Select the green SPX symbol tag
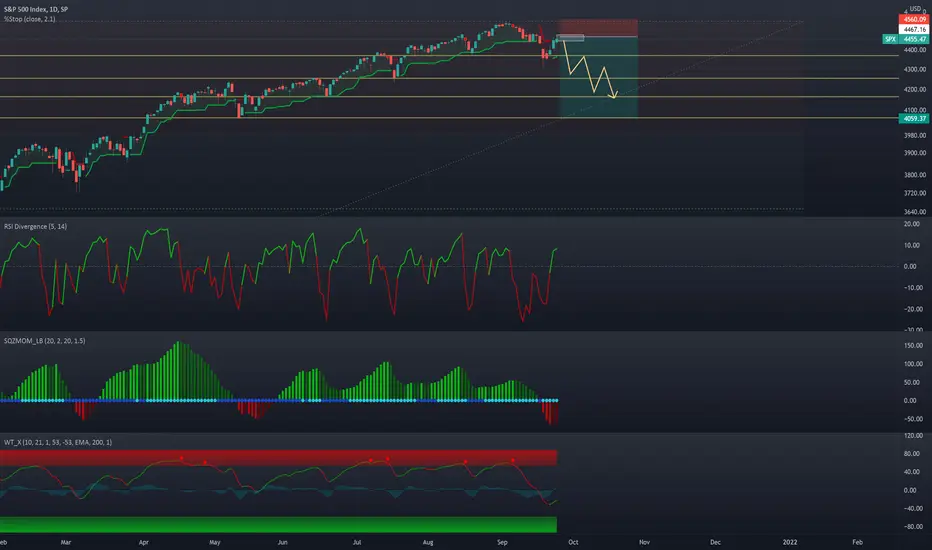932x550 pixels. (x=890, y=39)
